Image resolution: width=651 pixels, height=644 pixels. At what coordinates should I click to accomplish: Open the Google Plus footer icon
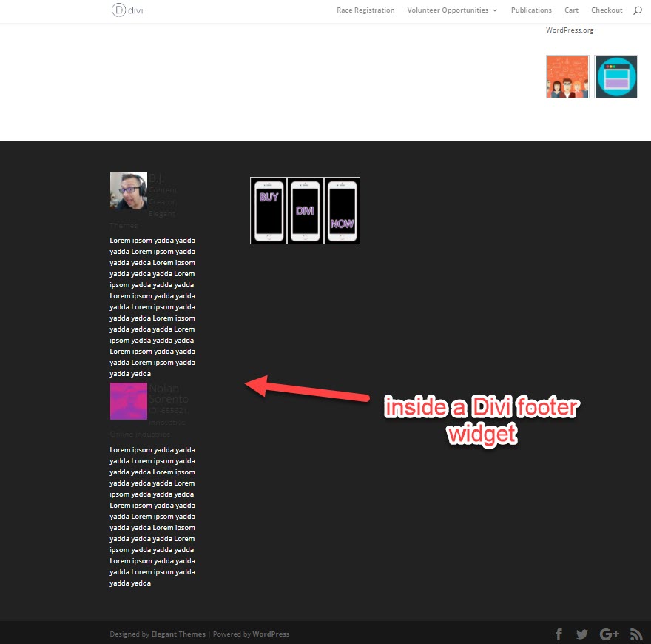click(x=609, y=634)
